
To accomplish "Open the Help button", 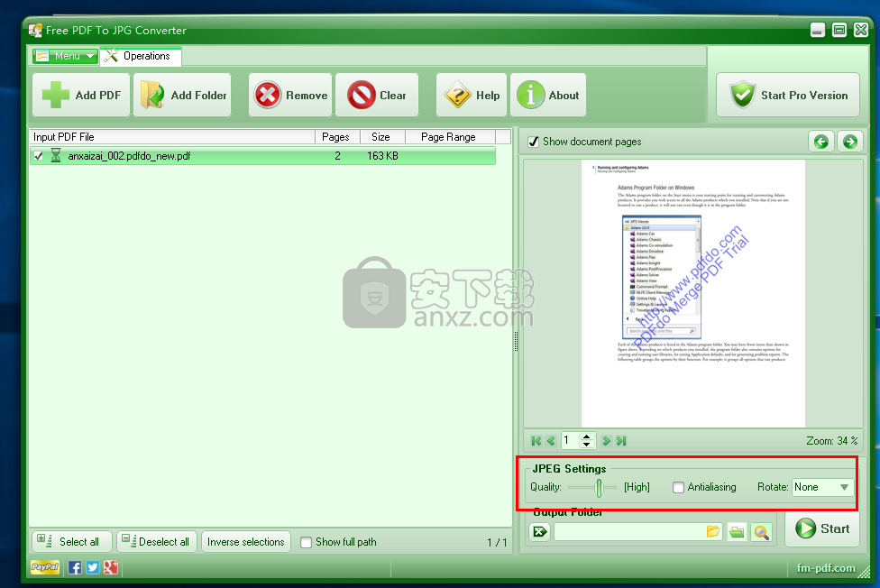I will (x=472, y=95).
